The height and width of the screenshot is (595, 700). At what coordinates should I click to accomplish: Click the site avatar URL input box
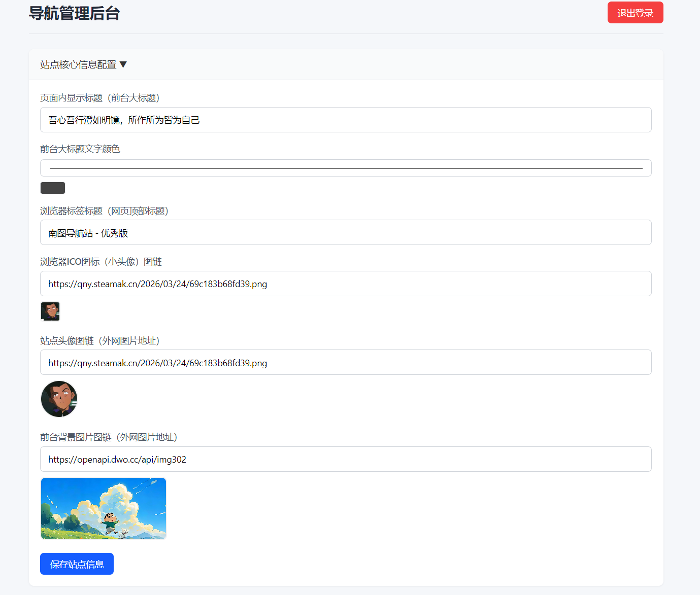(x=346, y=362)
